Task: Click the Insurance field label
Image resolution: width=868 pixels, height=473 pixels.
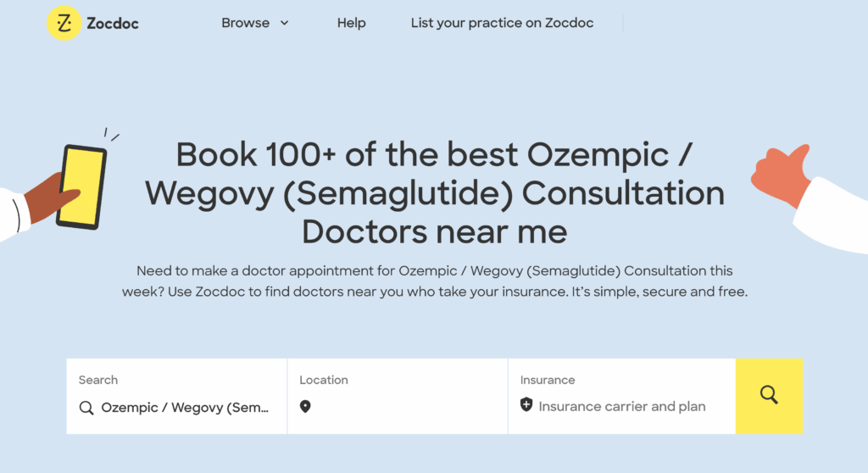Action: (x=548, y=380)
